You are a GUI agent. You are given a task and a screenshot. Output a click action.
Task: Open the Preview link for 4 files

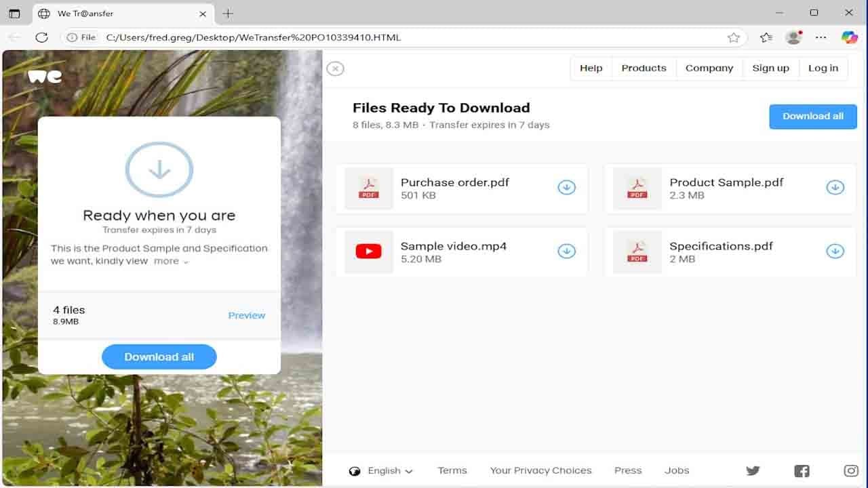[x=246, y=315]
